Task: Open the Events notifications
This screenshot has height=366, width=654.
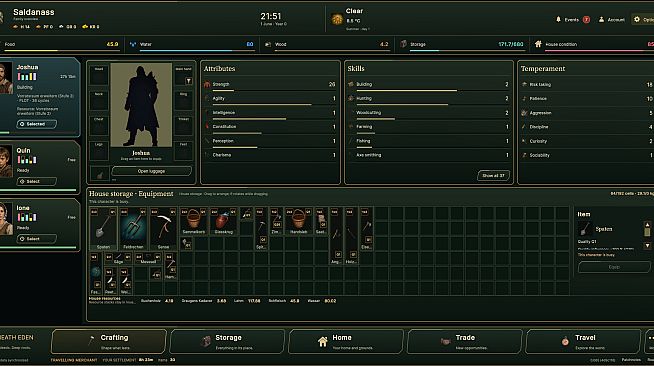Action: click(x=572, y=20)
